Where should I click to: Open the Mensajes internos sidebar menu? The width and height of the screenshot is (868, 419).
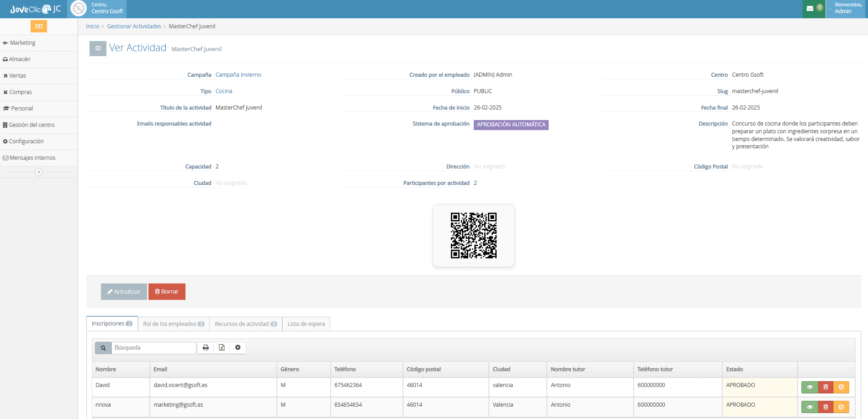[x=39, y=158]
